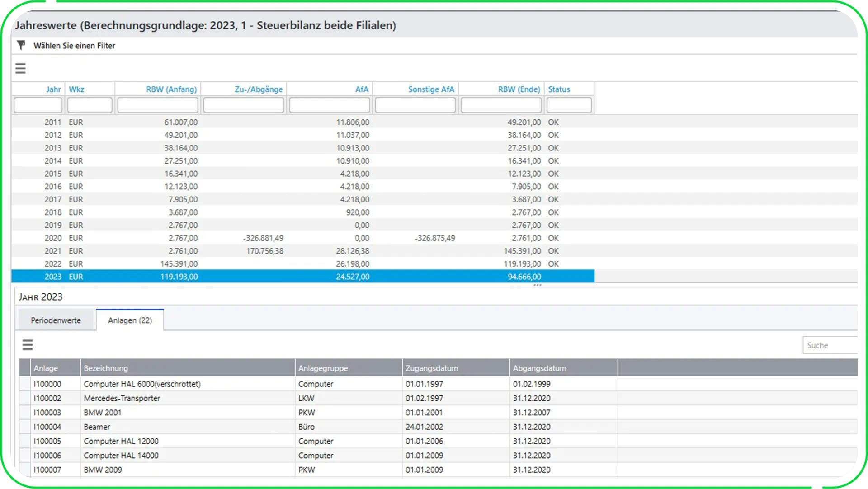
Task: Switch to the Periodenwerte tab
Action: pos(56,320)
